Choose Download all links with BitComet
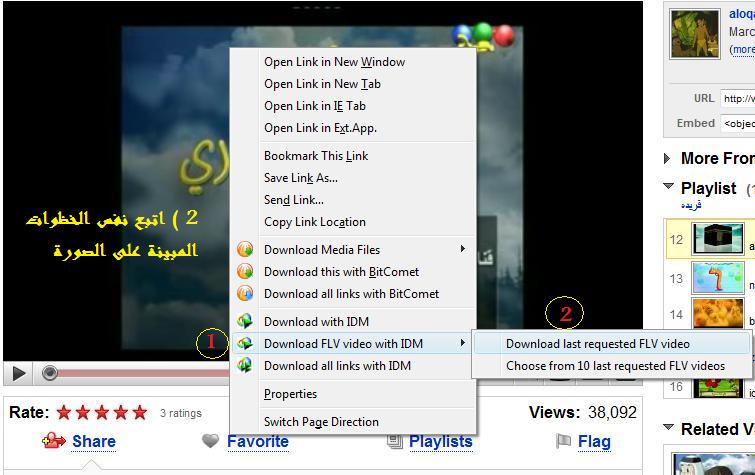 [353, 294]
